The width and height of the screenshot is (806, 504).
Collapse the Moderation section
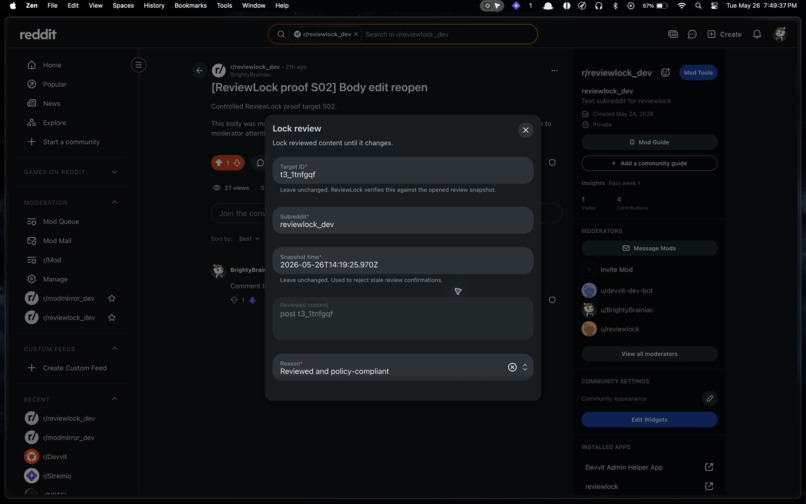pos(115,203)
